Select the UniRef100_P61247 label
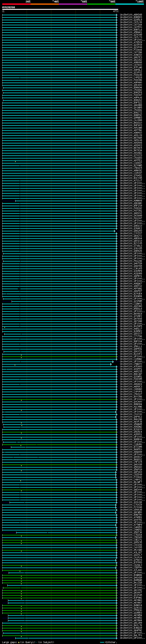The image size is (146, 644). click(x=131, y=218)
